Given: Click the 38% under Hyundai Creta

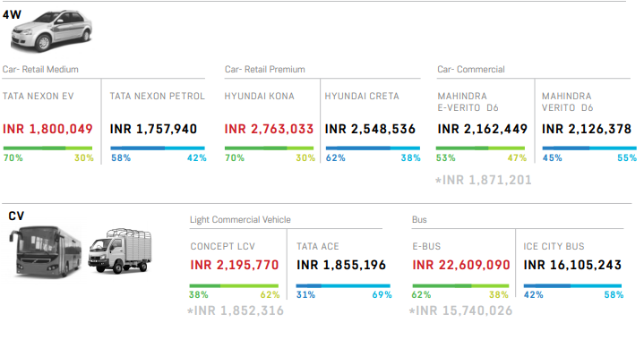Looking at the screenshot, I should tap(411, 158).
